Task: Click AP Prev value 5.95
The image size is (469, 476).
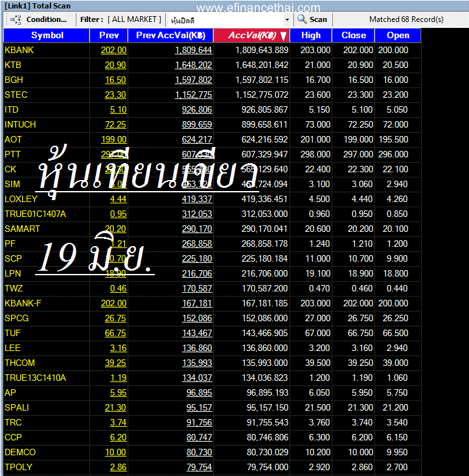Action: (x=118, y=392)
